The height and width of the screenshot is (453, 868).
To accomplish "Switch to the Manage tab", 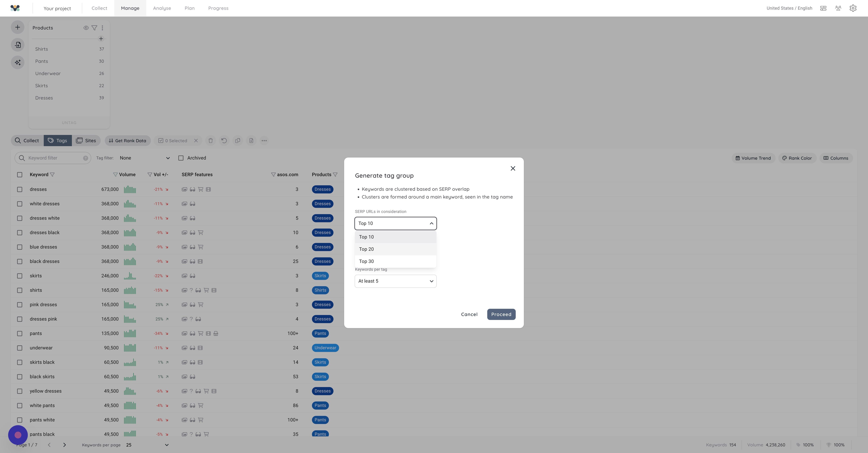I will 130,8.
